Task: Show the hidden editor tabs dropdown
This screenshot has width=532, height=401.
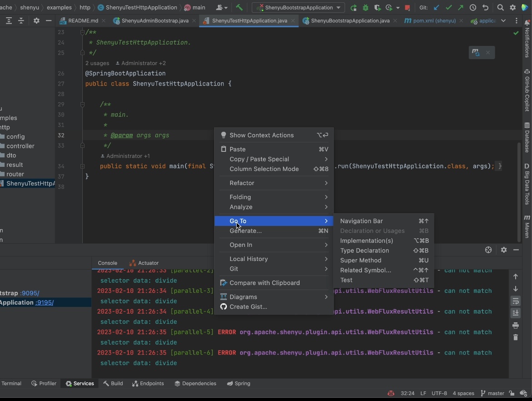Action: pyautogui.click(x=503, y=21)
